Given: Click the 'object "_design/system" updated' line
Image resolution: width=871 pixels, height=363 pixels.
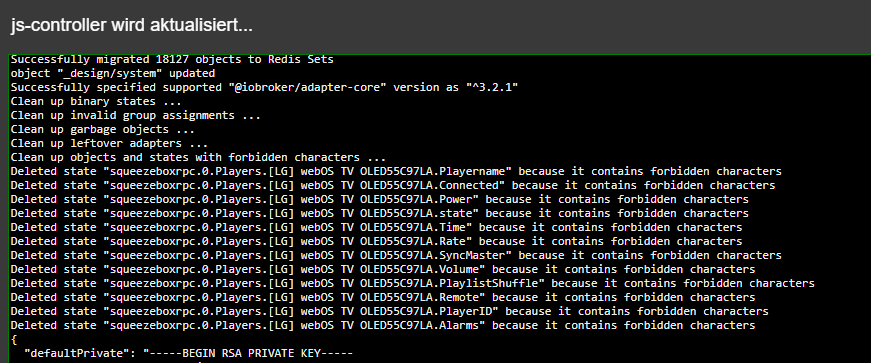Looking at the screenshot, I should (x=113, y=73).
